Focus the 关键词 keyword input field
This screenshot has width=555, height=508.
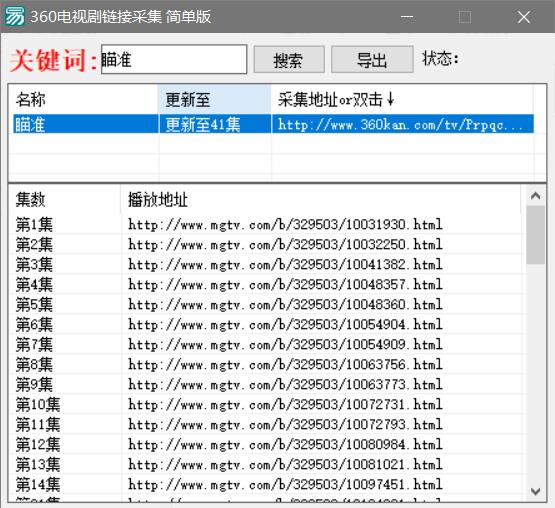point(174,59)
